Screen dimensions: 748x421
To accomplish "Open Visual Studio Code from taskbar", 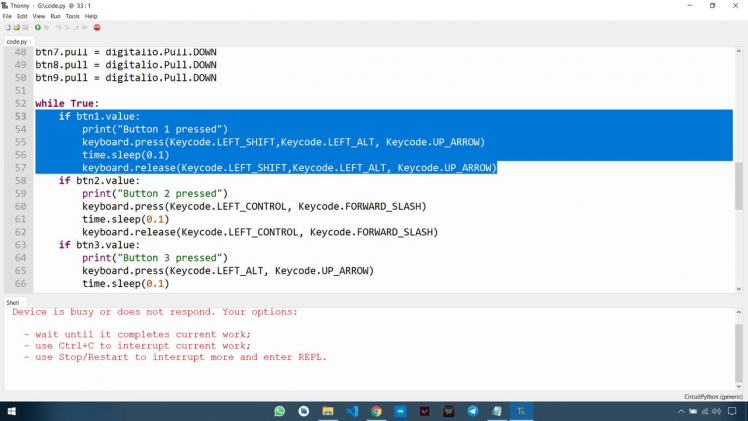I will point(352,411).
